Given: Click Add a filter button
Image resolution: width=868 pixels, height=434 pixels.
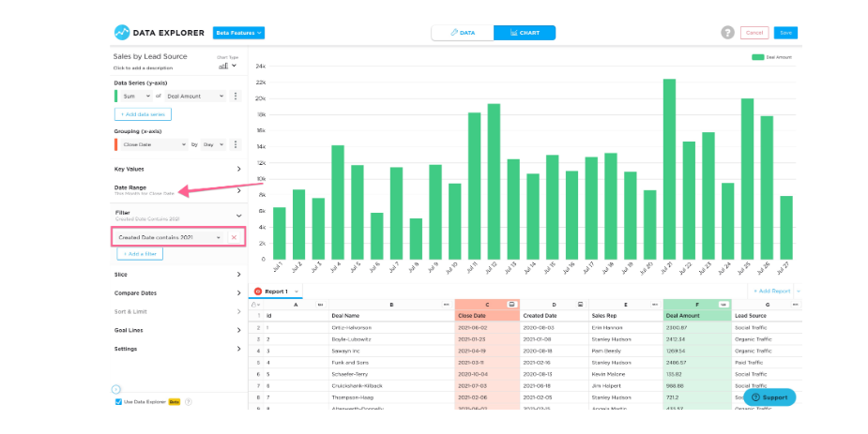Looking at the screenshot, I should (x=140, y=254).
